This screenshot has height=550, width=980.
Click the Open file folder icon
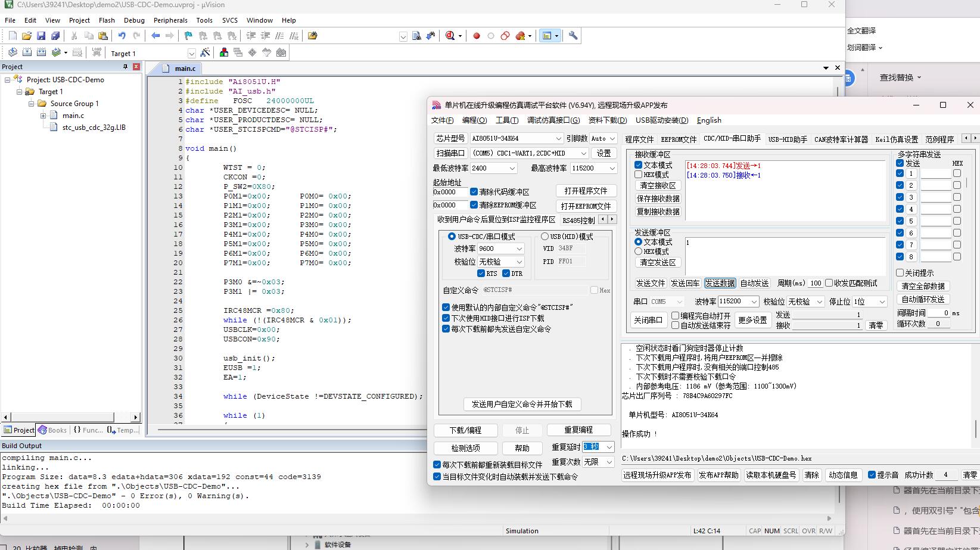pyautogui.click(x=27, y=36)
